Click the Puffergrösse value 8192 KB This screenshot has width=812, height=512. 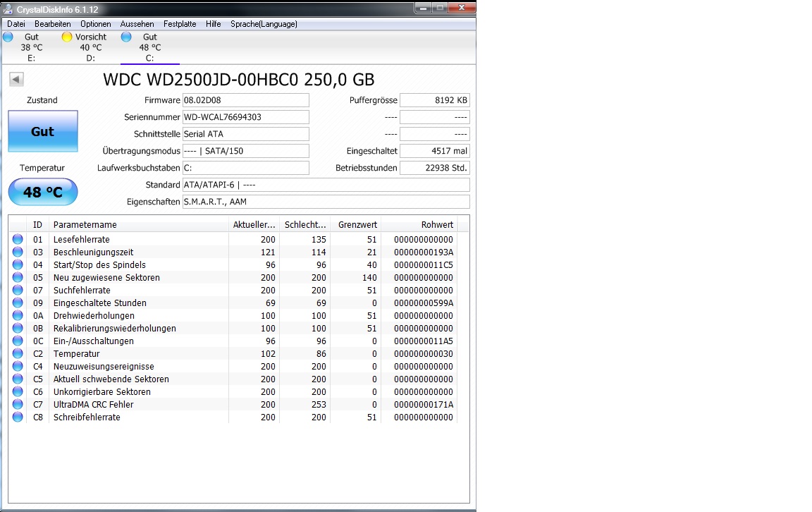pyautogui.click(x=435, y=100)
